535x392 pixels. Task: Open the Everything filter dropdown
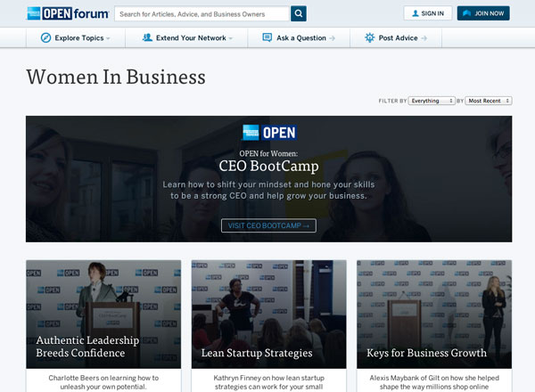click(432, 101)
